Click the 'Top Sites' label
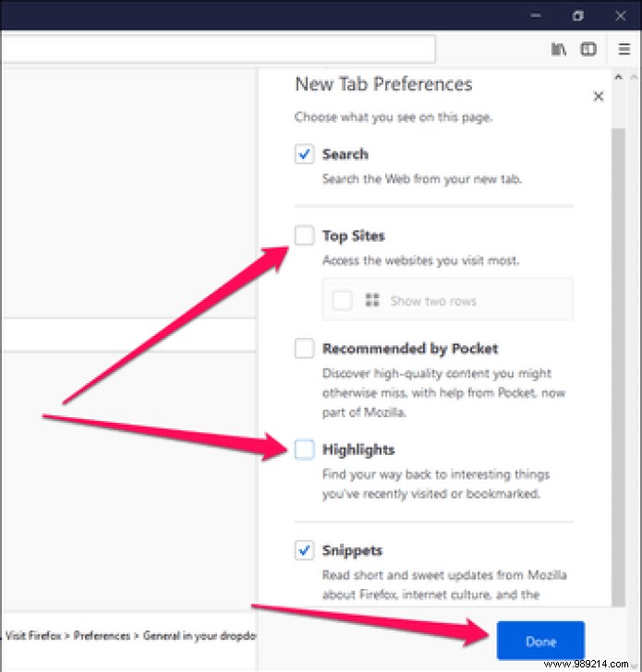 click(354, 236)
